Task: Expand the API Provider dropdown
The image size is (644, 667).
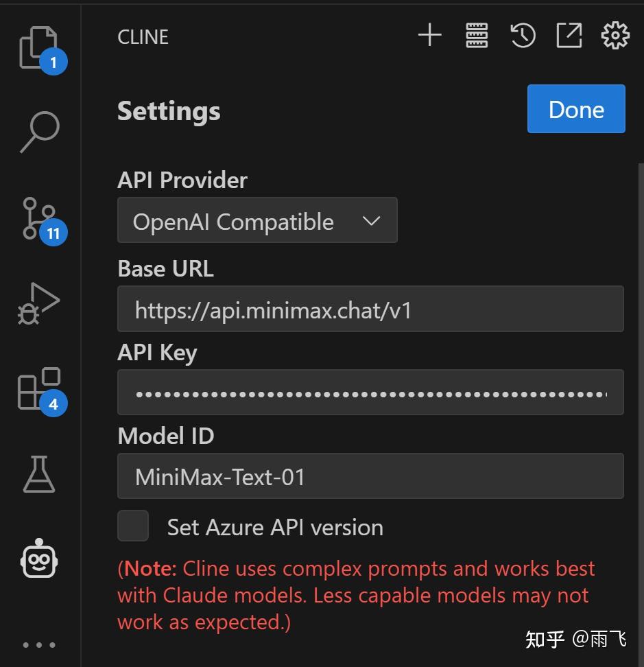Action: 257,220
